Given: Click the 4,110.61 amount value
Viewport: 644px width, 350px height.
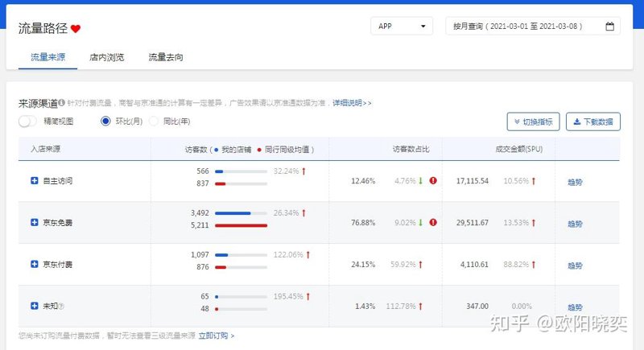Looking at the screenshot, I should [x=474, y=265].
